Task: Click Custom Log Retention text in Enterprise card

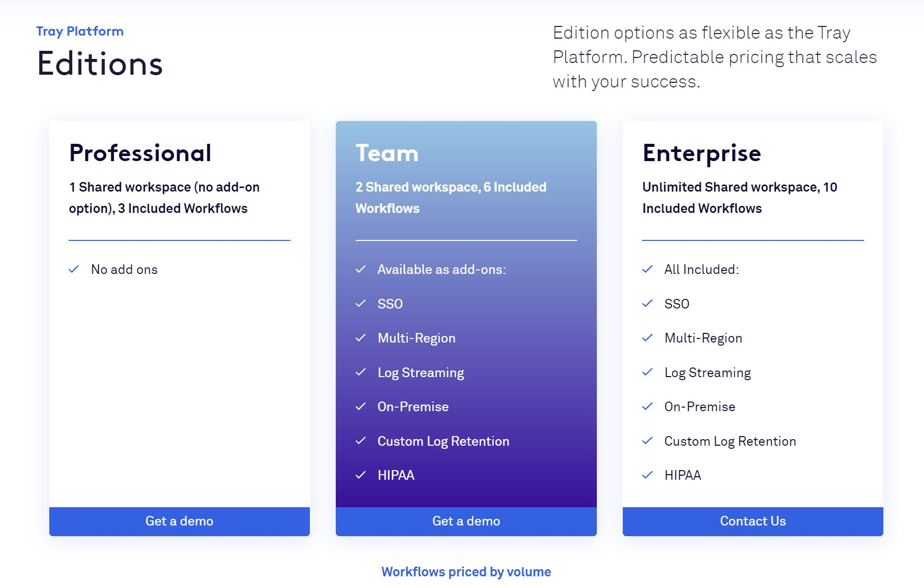Action: pyautogui.click(x=730, y=442)
